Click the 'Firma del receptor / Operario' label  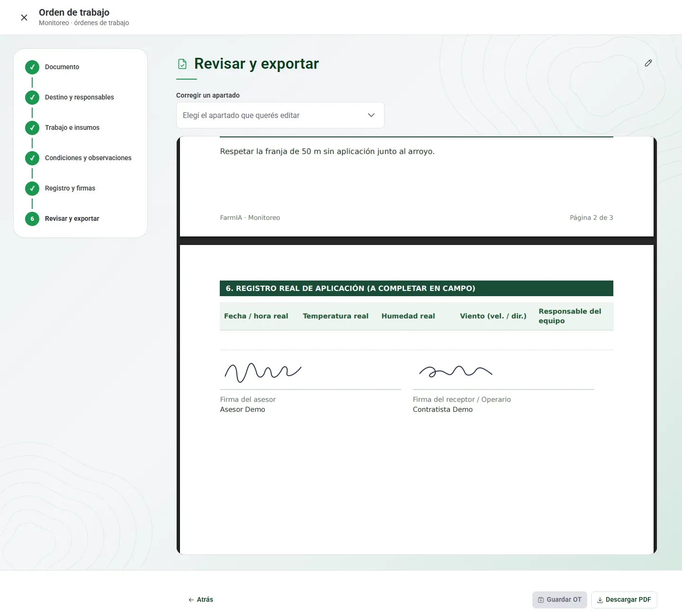point(462,399)
